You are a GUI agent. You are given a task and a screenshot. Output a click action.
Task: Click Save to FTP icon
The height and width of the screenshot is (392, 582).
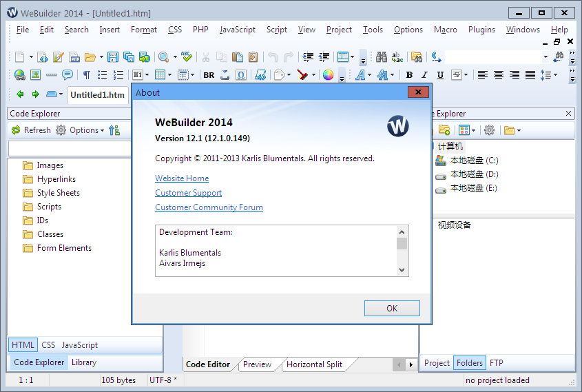pyautogui.click(x=145, y=57)
